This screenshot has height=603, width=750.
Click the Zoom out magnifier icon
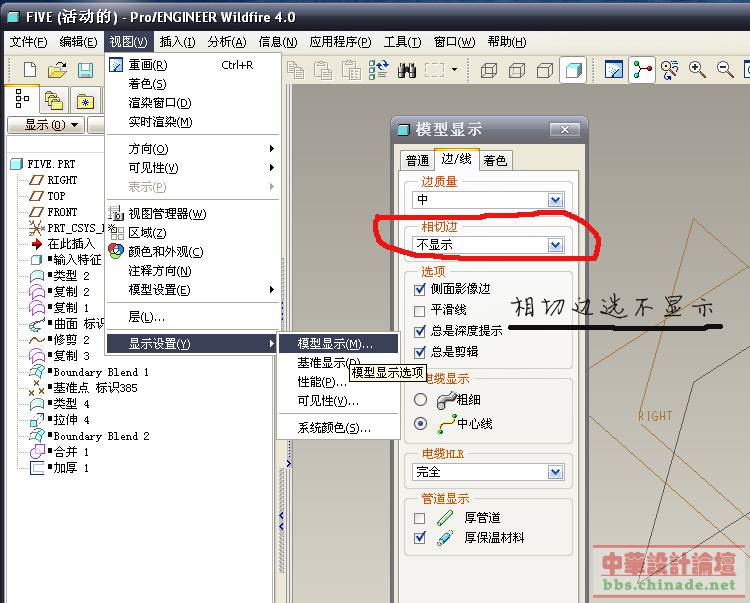click(725, 70)
